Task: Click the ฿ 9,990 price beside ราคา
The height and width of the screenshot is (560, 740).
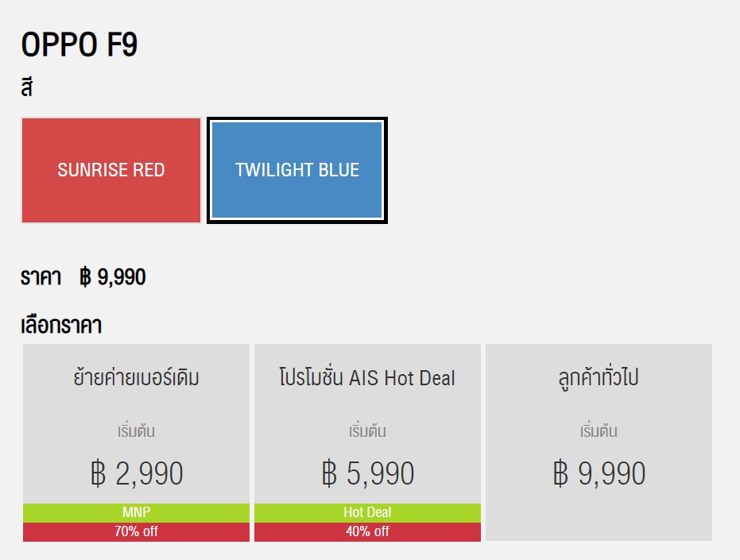Action: [112, 277]
